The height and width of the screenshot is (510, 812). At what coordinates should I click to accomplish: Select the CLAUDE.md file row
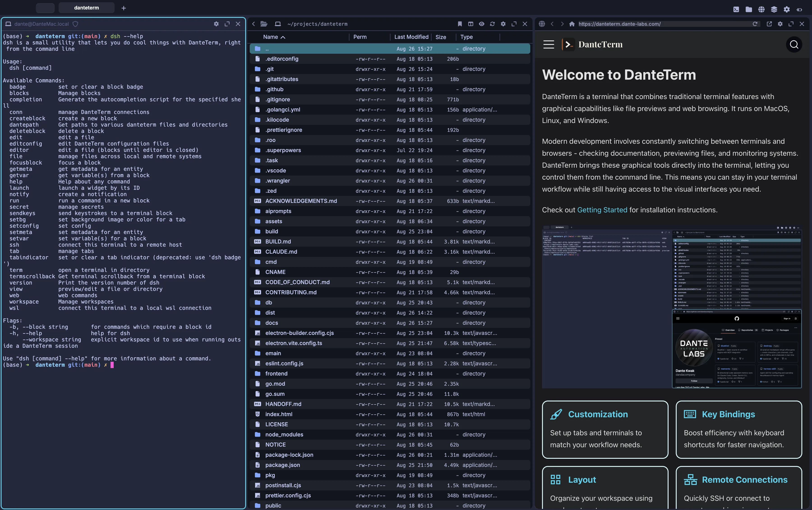tap(390, 252)
